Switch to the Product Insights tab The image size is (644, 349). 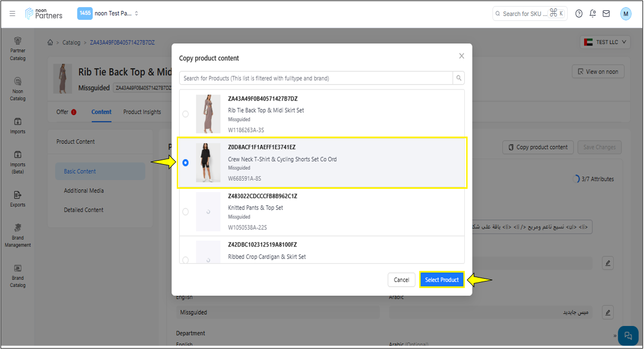142,112
